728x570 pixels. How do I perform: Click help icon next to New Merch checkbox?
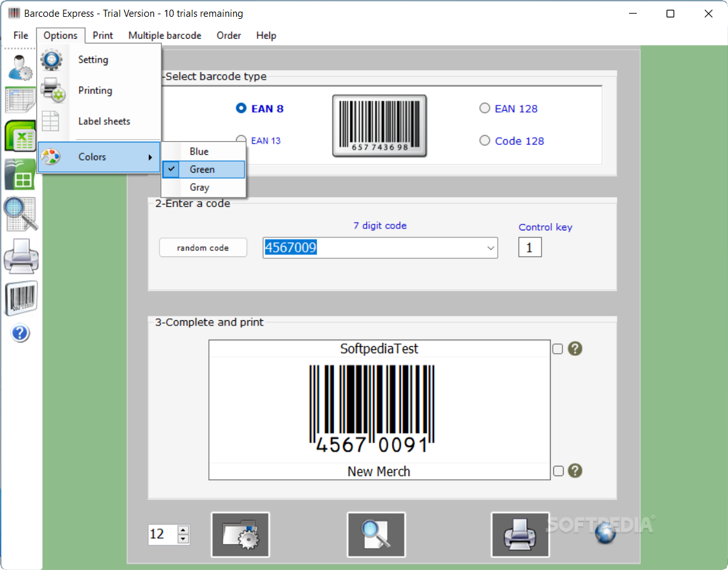575,470
